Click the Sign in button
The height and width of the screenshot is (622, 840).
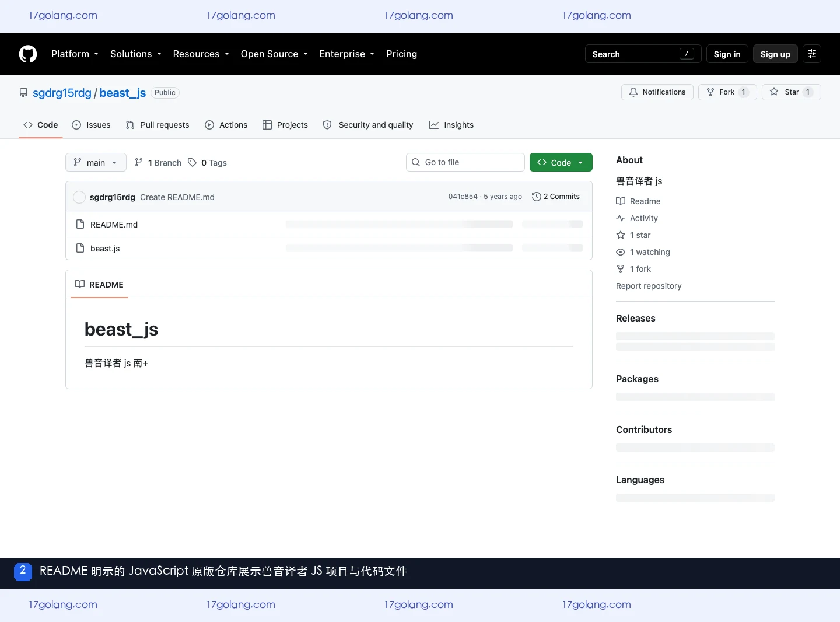click(727, 54)
